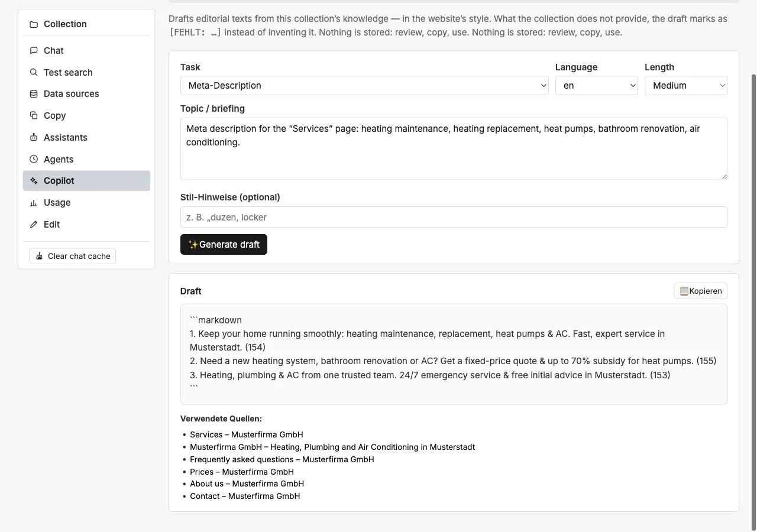Click the Stil-Hinweise optional input field
Image resolution: width=757 pixels, height=532 pixels.
(x=454, y=217)
